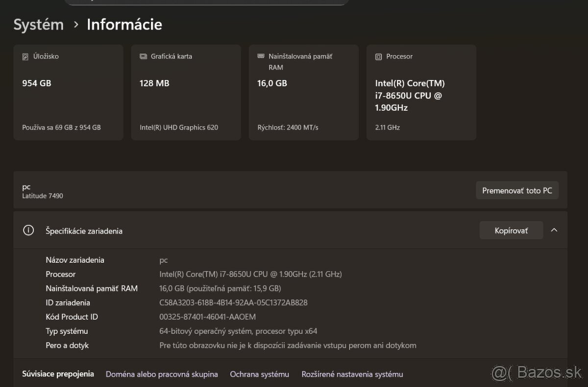Screen dimensions: 588x387
Task: Click the Kopírovať button
Action: point(511,230)
